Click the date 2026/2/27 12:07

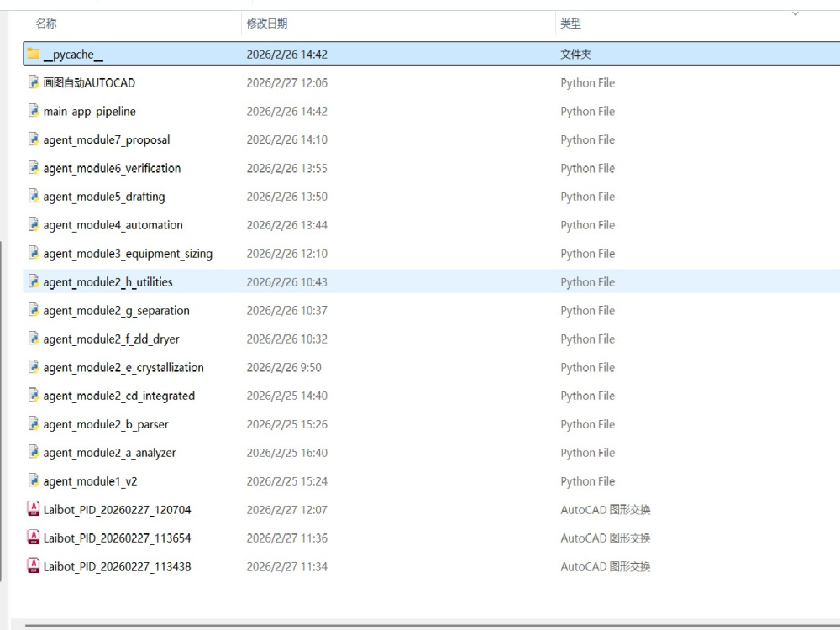click(x=286, y=510)
